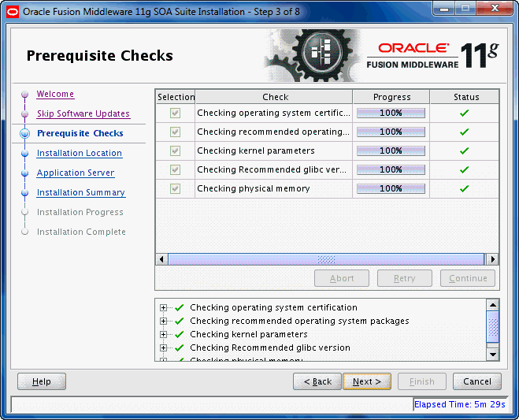
Task: Click horizontal scrollbar thumb under checks table
Action: click(x=326, y=259)
